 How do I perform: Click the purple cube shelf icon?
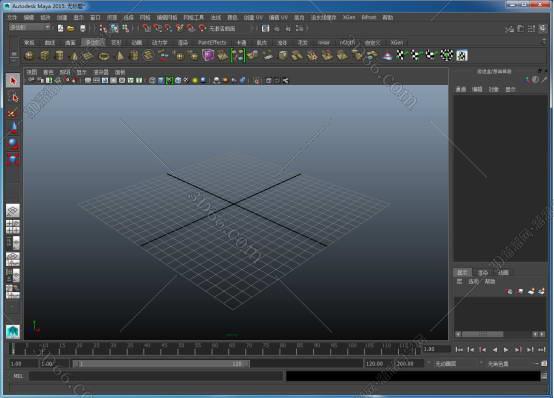coord(208,55)
